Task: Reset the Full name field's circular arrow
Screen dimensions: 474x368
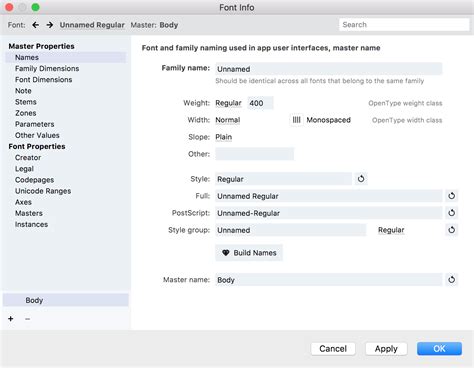Action: pyautogui.click(x=452, y=196)
